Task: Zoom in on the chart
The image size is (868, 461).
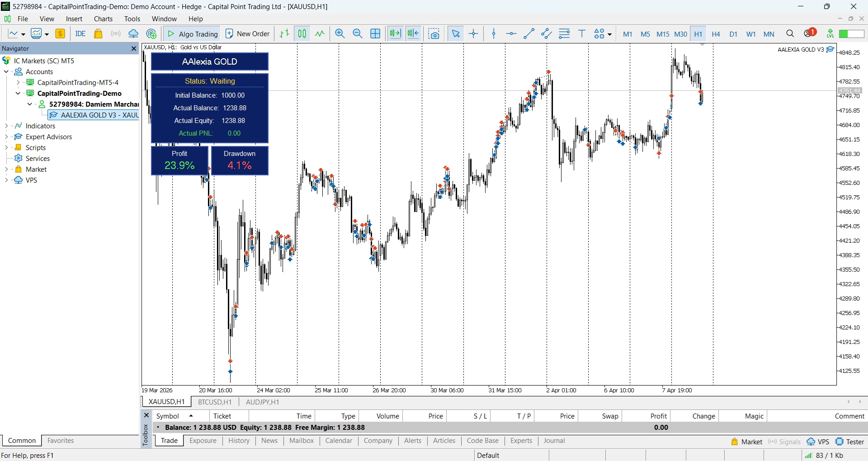Action: coord(340,34)
